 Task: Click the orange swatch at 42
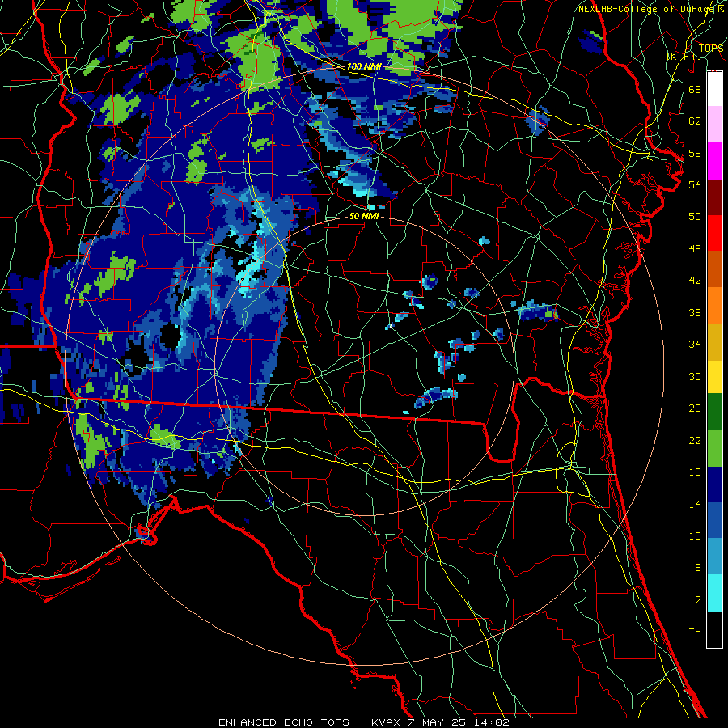(714, 306)
